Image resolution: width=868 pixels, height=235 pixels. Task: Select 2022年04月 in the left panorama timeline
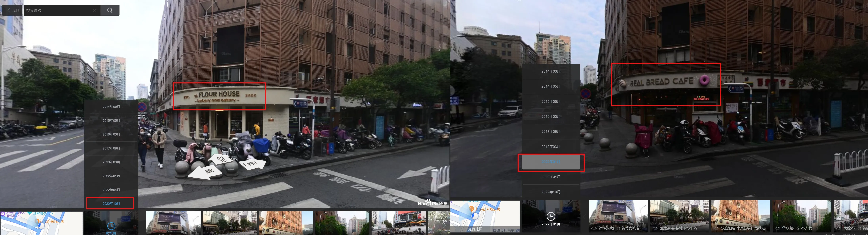111,190
